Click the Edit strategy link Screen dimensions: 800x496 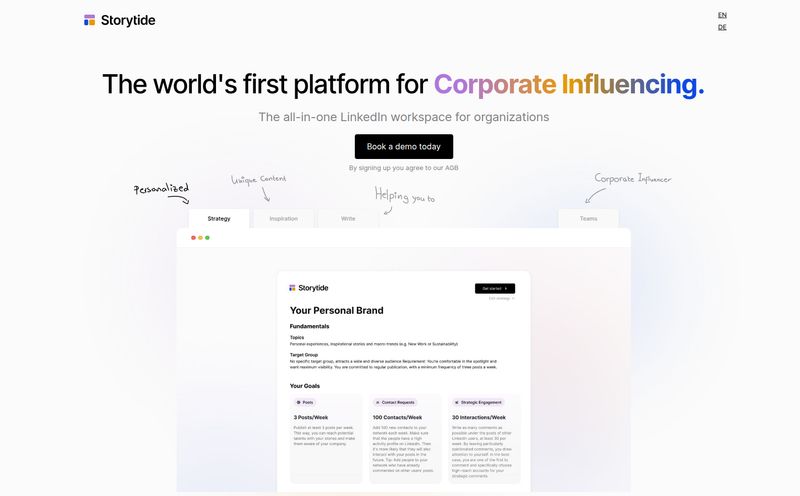(x=502, y=299)
